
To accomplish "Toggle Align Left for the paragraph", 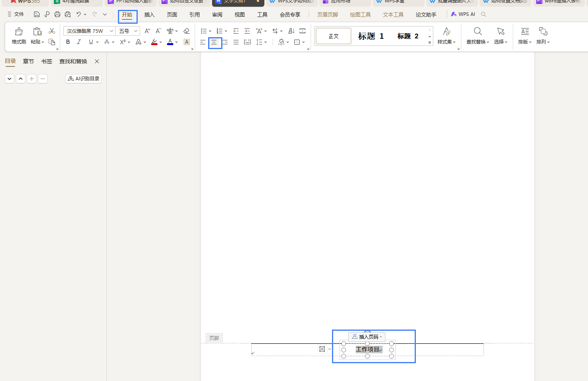I will (x=203, y=42).
